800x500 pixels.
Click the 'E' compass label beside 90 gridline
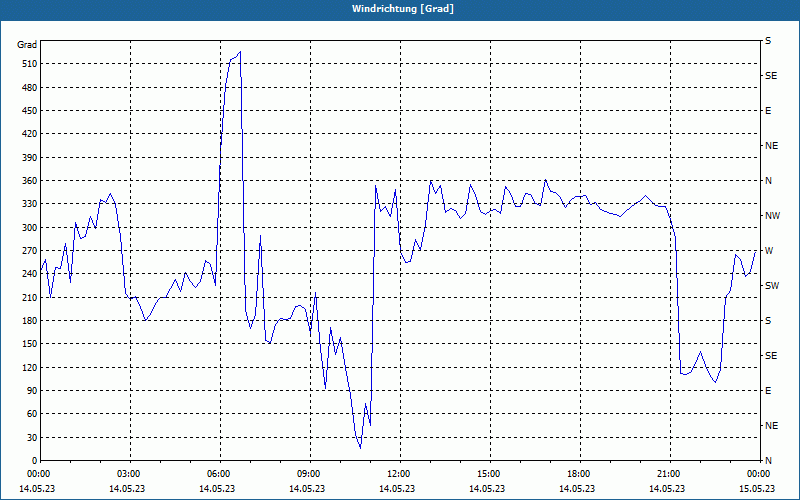768,391
